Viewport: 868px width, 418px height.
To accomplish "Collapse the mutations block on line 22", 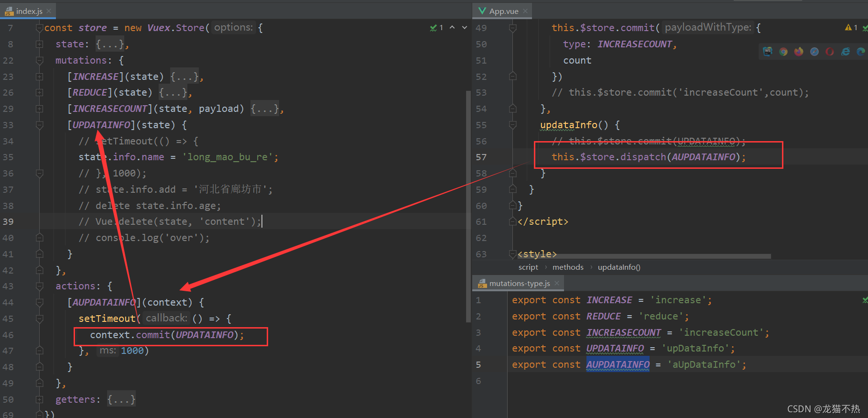I will point(40,60).
